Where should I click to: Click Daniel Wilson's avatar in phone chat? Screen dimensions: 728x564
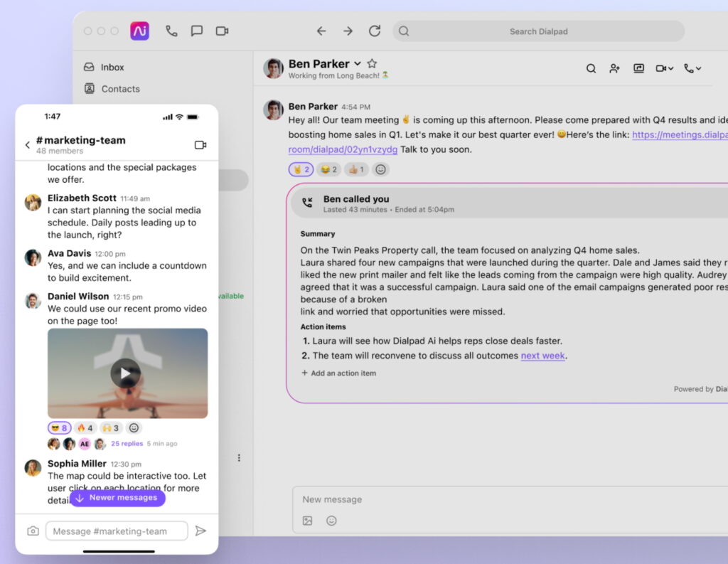pos(33,301)
